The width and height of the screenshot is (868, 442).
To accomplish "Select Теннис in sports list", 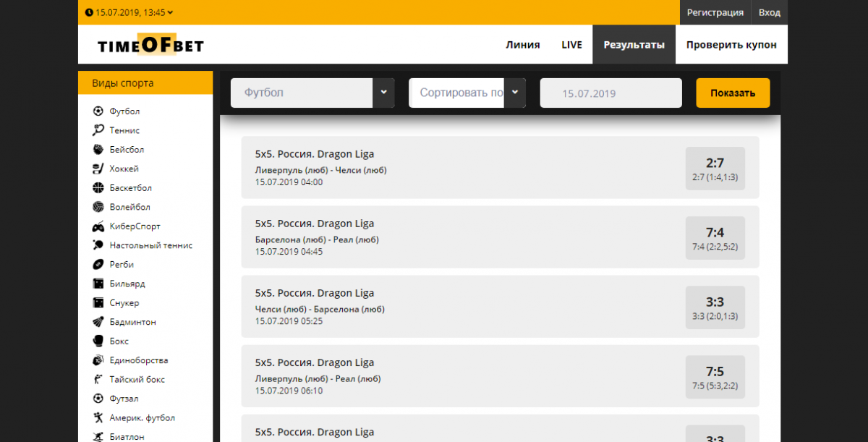I will [x=124, y=130].
